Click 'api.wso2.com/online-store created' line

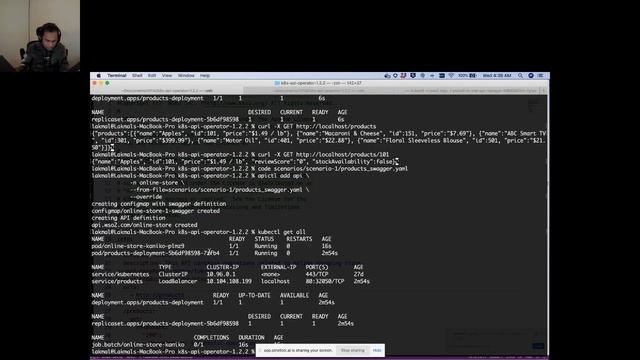(x=144, y=225)
